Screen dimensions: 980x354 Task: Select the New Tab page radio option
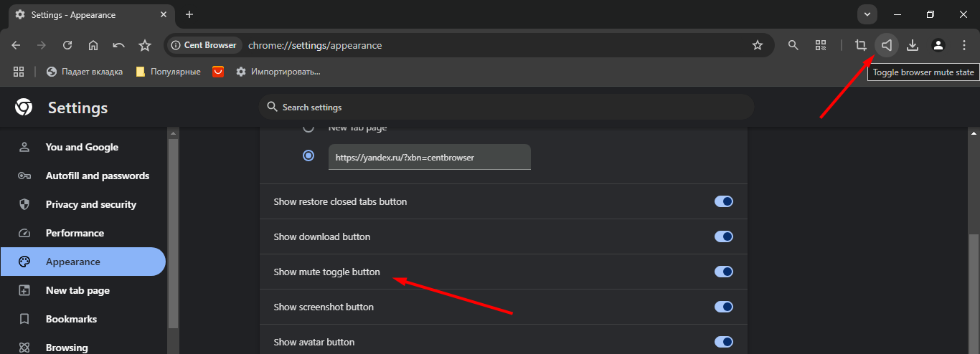308,128
